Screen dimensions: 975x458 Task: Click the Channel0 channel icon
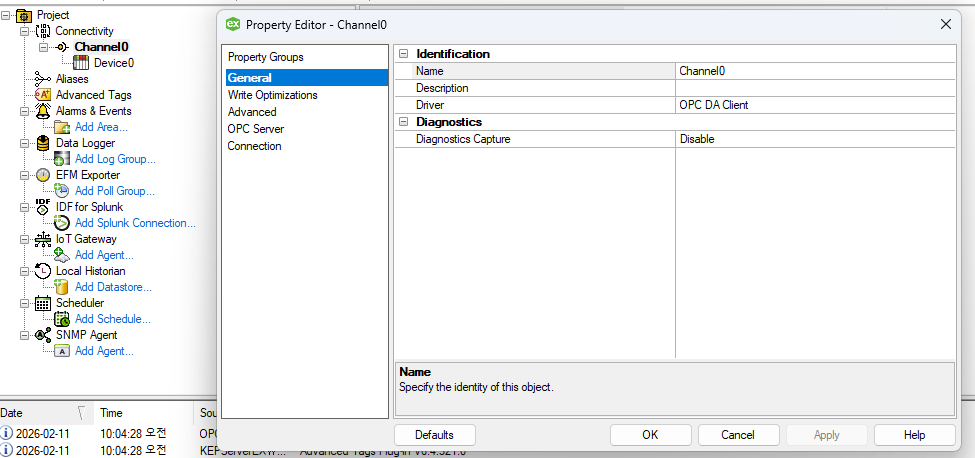click(63, 47)
